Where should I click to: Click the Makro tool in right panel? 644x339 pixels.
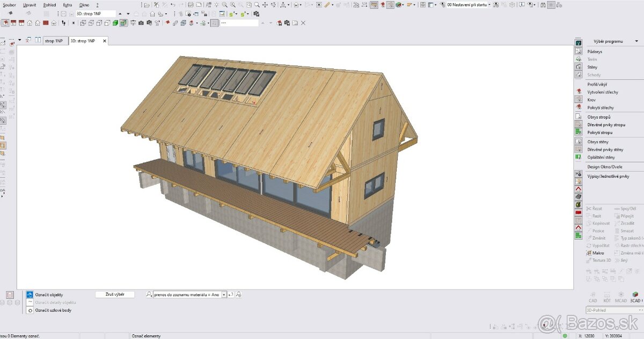tap(598, 253)
